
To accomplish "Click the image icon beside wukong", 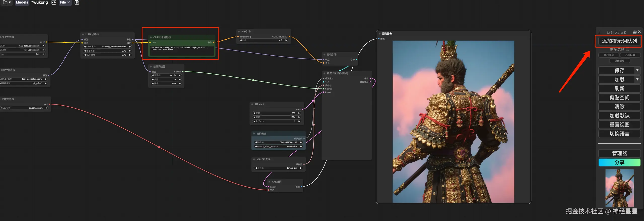I will click(54, 2).
